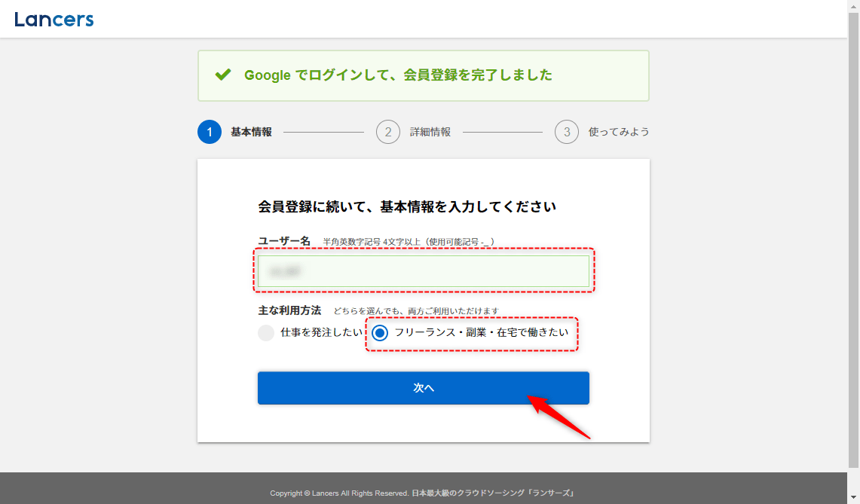
Task: Focus the ユーザー名 input field
Action: tap(423, 271)
